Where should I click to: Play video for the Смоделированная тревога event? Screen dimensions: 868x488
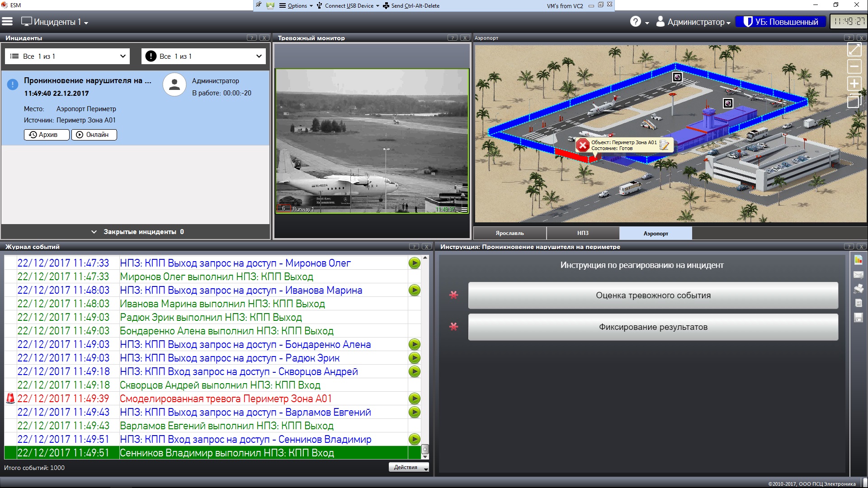pyautogui.click(x=414, y=399)
